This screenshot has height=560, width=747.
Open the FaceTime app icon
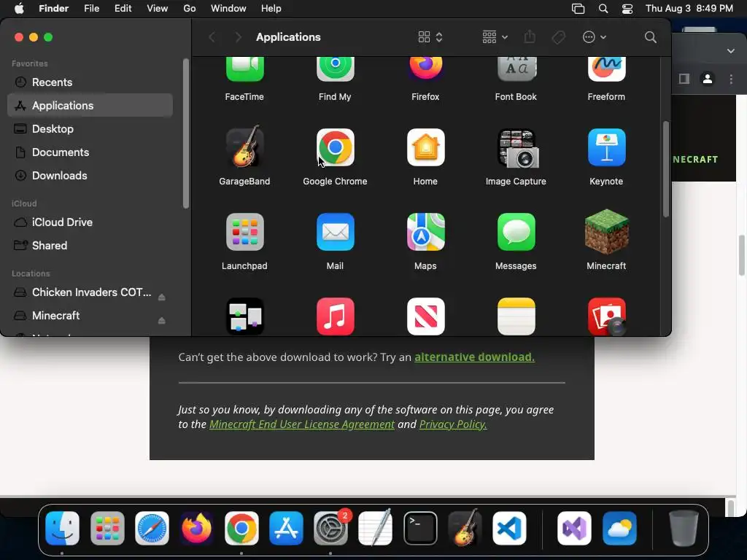click(x=244, y=69)
